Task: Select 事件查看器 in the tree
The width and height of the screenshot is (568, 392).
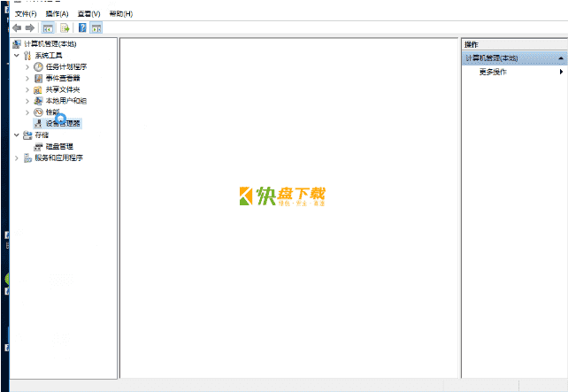Action: (x=63, y=78)
